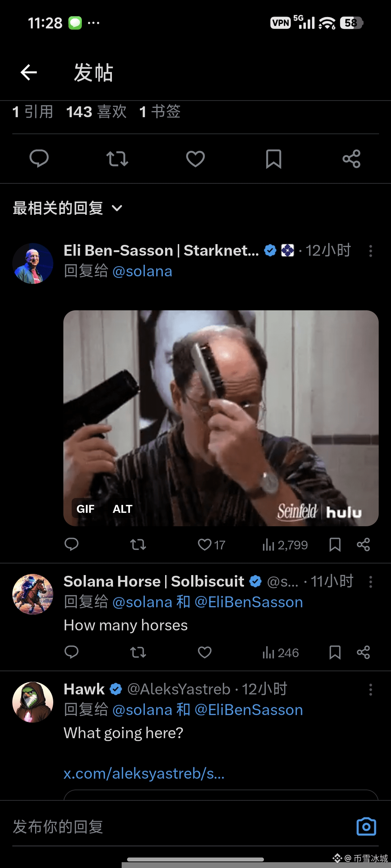The width and height of the screenshot is (391, 868).
Task: Tap the back arrow in header
Action: pos(29,72)
